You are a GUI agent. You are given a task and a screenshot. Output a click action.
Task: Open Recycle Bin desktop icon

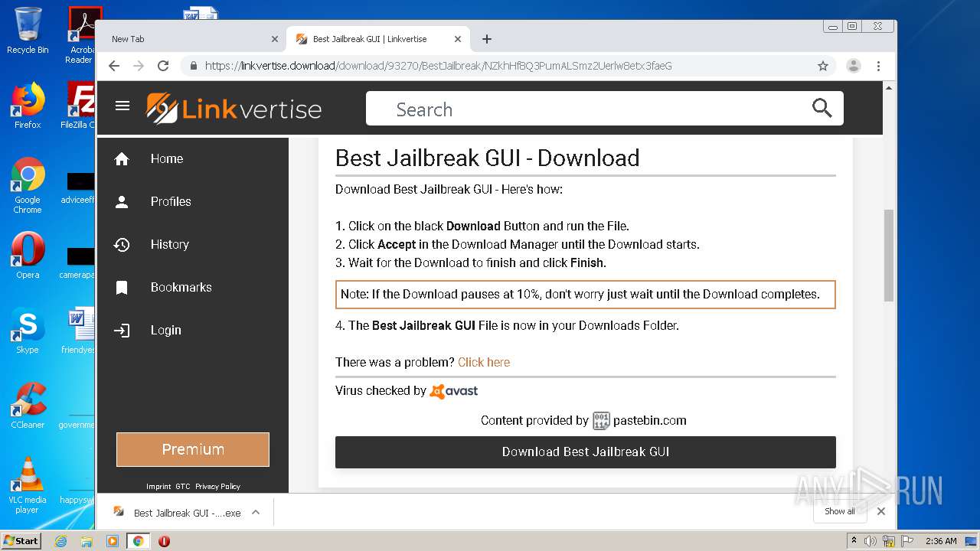tap(28, 31)
